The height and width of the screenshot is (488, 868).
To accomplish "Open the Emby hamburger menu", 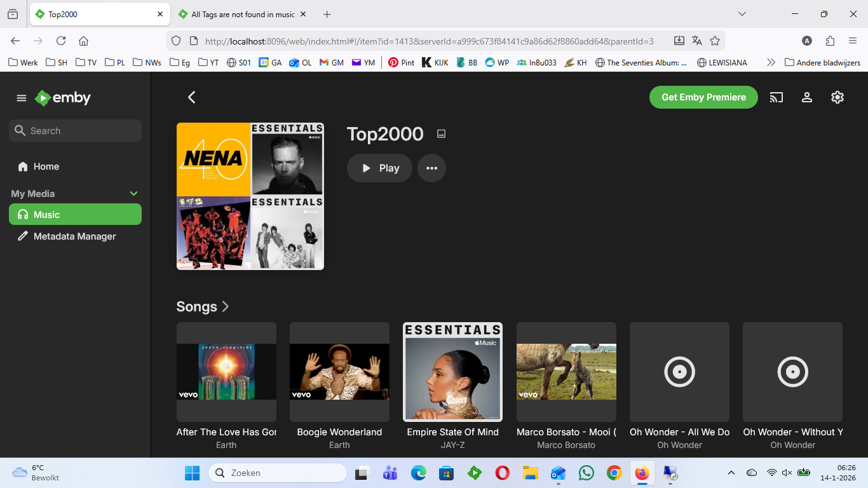I will pyautogui.click(x=22, y=98).
